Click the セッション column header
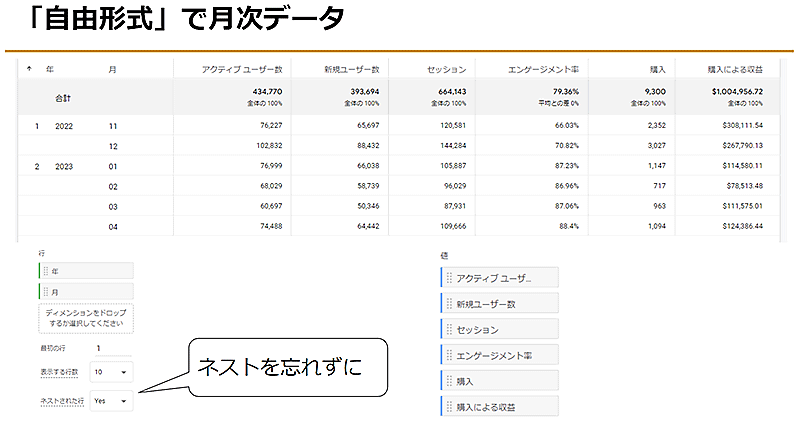Screen dimensions: 800x425 (x=446, y=69)
